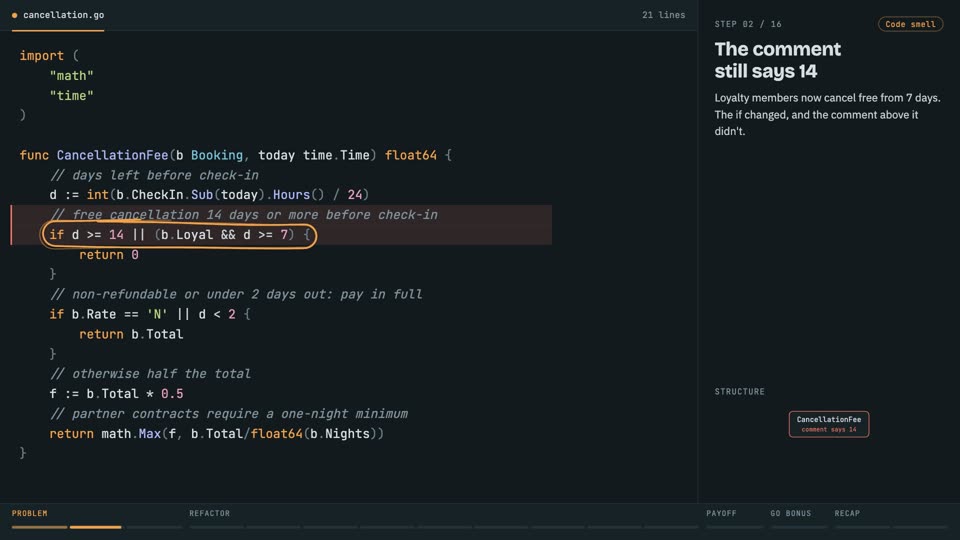The image size is (960, 540).
Task: Click the comment '// days left before check-in'
Action: (x=154, y=176)
